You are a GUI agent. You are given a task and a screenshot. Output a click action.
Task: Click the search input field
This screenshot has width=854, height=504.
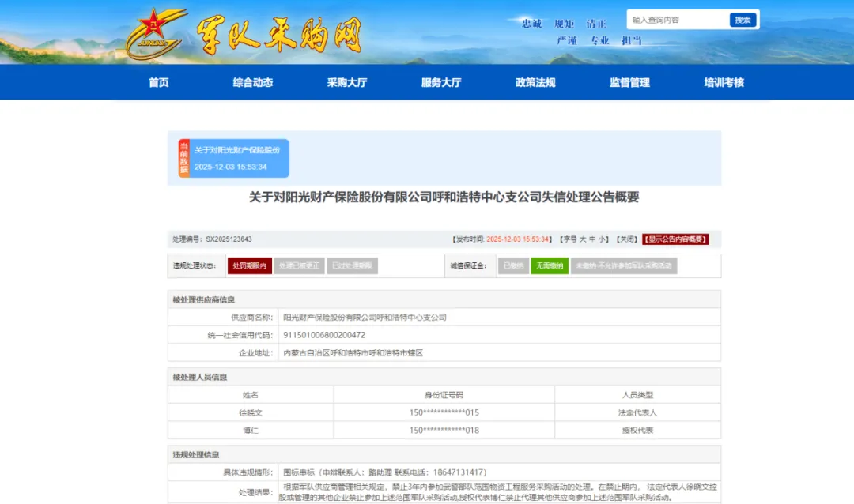678,20
